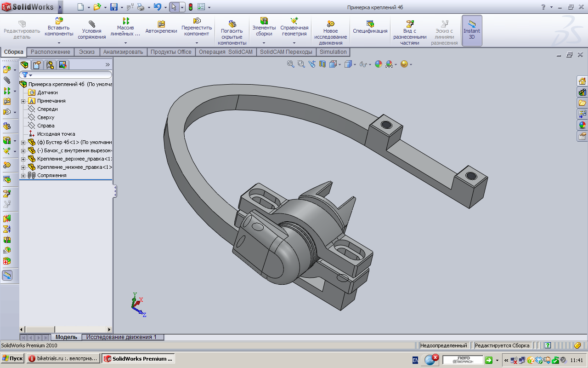Open the Исследование движения 1 bottom tab
The width and height of the screenshot is (588, 368).
pos(122,337)
